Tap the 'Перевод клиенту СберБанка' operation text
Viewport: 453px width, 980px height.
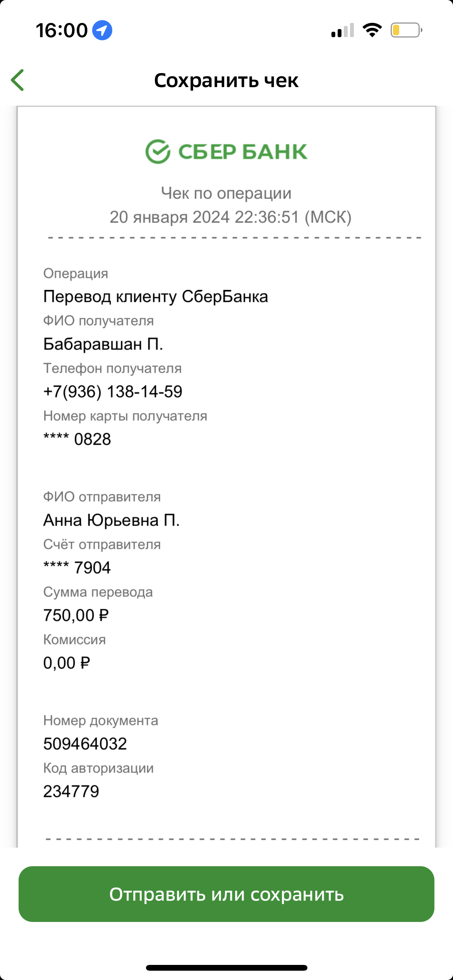click(x=156, y=297)
